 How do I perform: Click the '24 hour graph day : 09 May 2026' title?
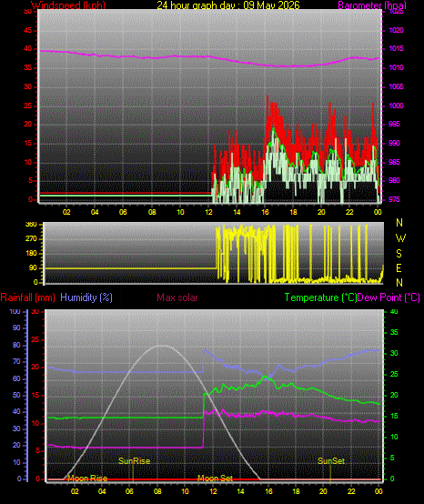[228, 5]
